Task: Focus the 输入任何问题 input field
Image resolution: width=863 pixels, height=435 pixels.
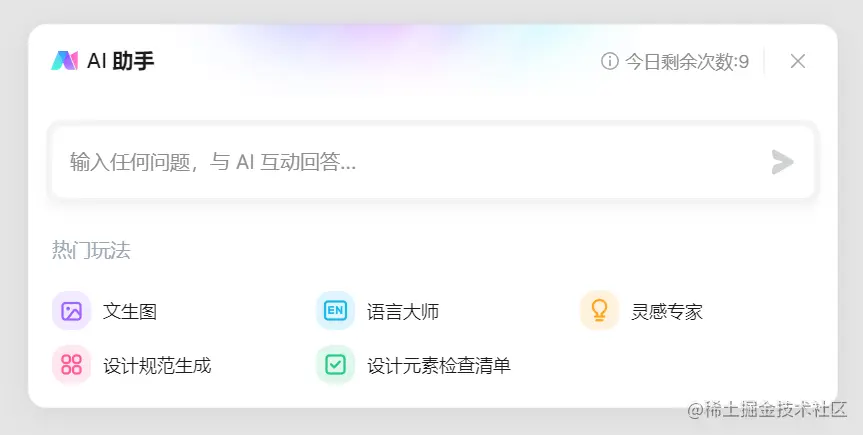Action: pyautogui.click(x=433, y=162)
